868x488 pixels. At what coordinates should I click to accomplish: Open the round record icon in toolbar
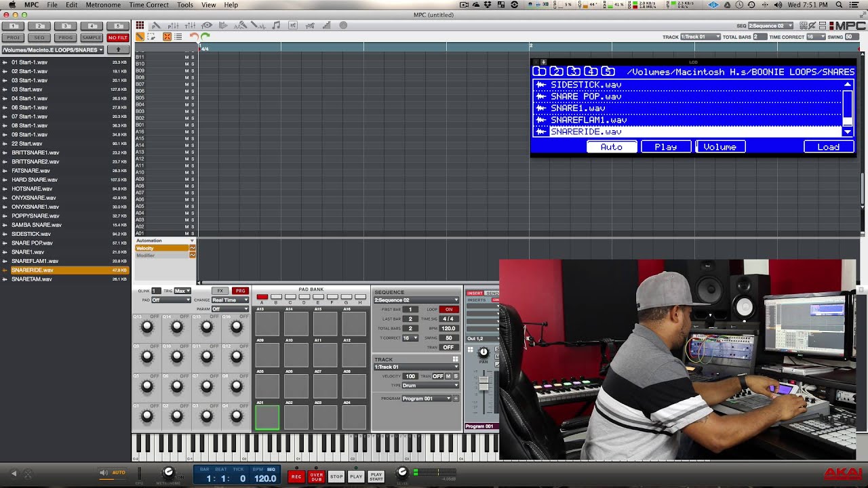coord(343,26)
